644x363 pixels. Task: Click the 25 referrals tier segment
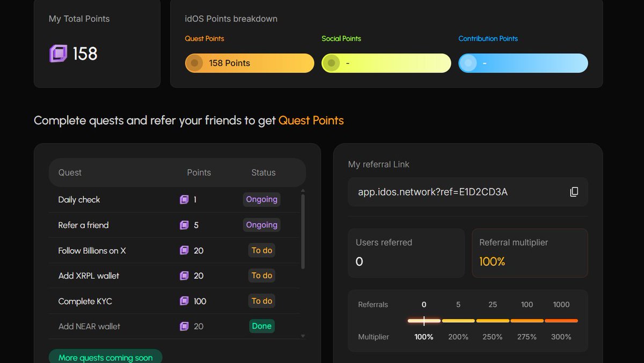click(x=493, y=321)
